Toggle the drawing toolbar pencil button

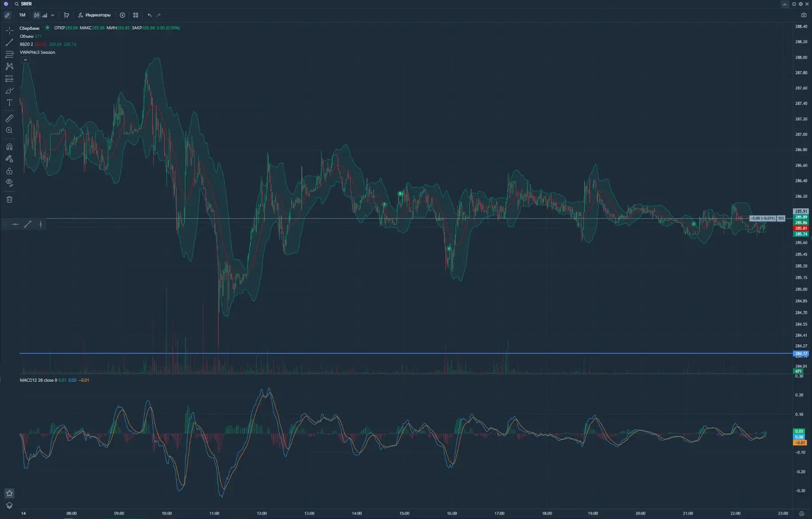tap(7, 15)
